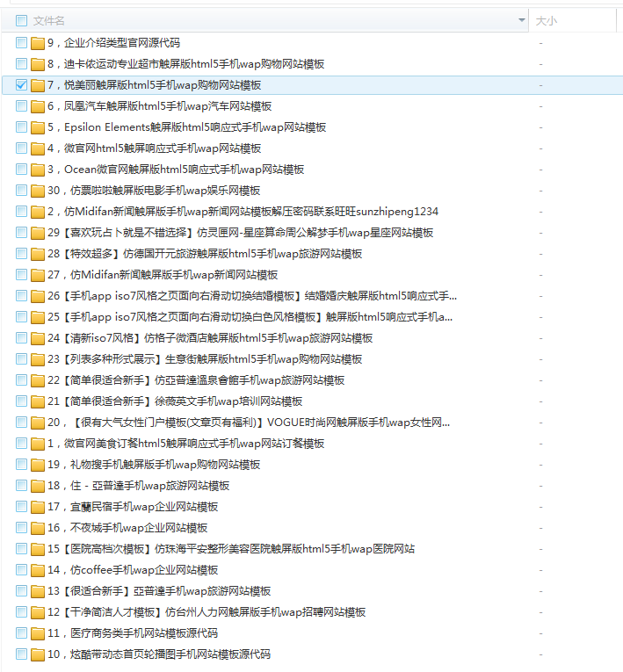Viewport: 623px width, 672px height.
Task: Click folder icon of 25 白色风格模板 row
Action: (38, 317)
